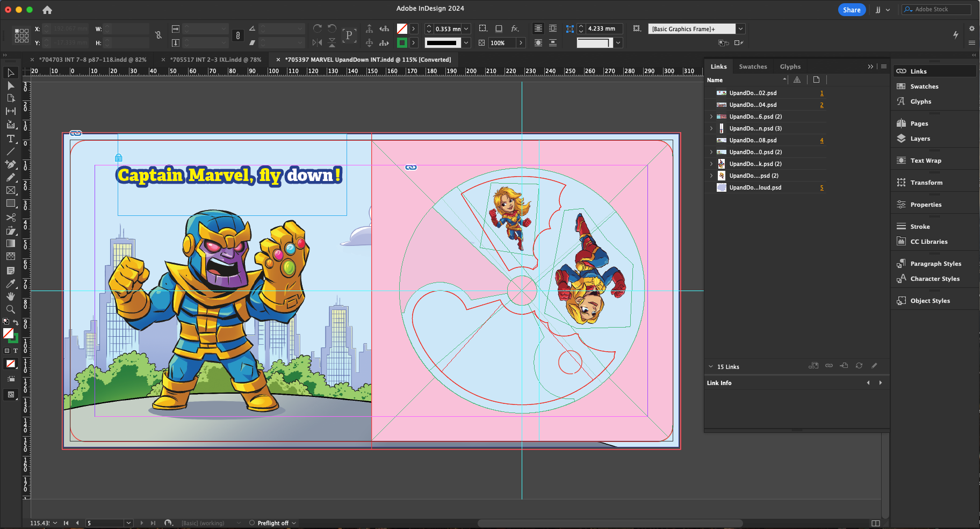The image size is (980, 529).
Task: Enable wrap around bounding box
Action: (553, 28)
